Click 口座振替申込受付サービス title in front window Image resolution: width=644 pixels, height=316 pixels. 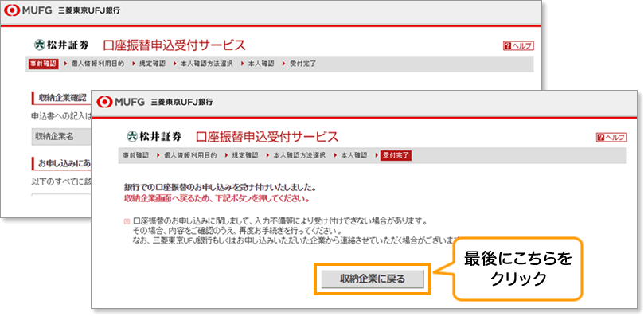point(267,137)
